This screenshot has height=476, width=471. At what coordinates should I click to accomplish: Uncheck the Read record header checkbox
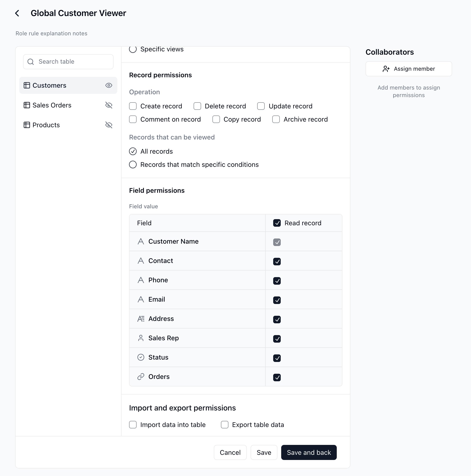(277, 223)
